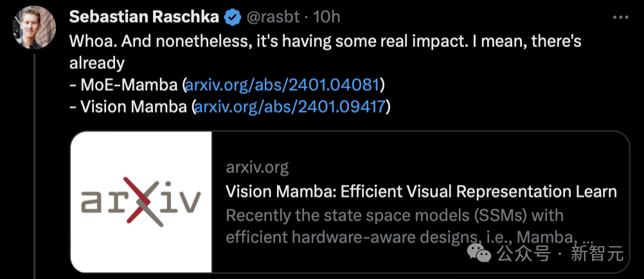Open the Vision Mamba card title
This screenshot has width=644, height=279.
[x=422, y=192]
